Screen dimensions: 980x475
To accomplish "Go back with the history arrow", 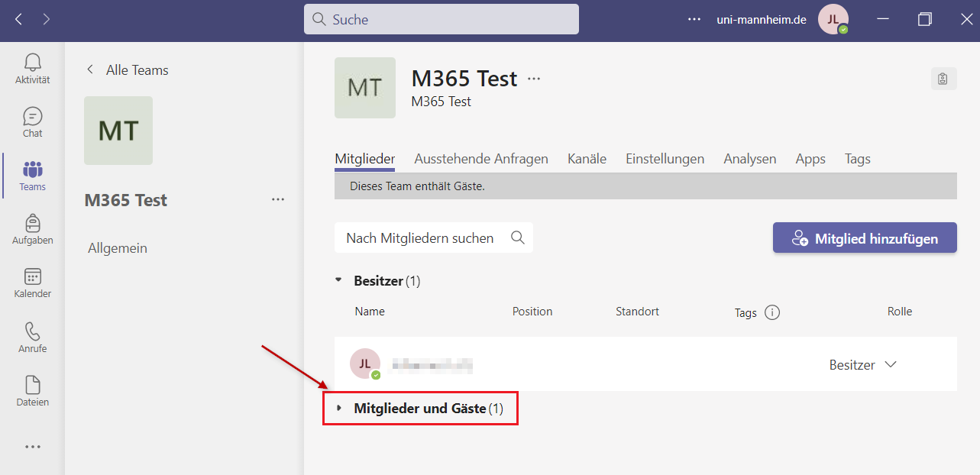I will [x=18, y=19].
